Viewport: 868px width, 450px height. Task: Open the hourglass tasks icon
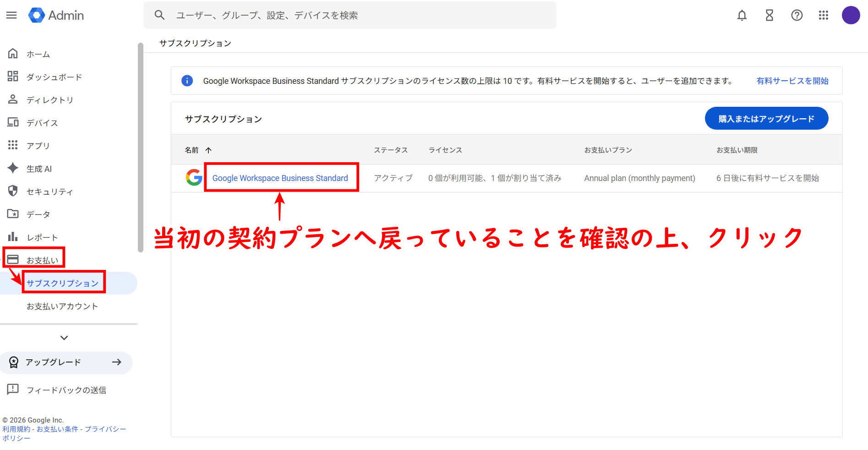pos(769,15)
